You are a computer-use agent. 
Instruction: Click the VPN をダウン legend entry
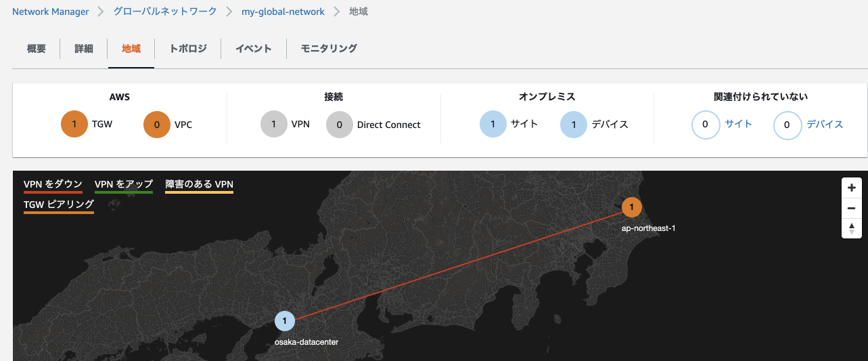53,185
